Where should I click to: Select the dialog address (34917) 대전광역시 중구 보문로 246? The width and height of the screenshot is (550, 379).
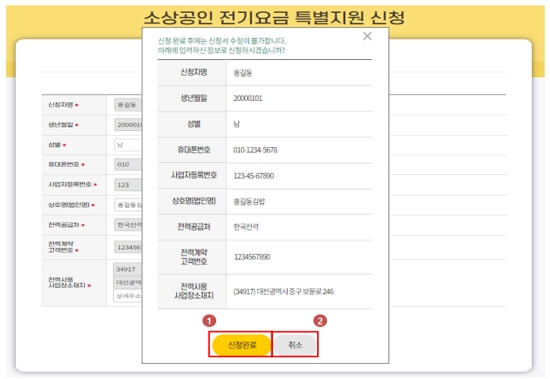coord(283,291)
